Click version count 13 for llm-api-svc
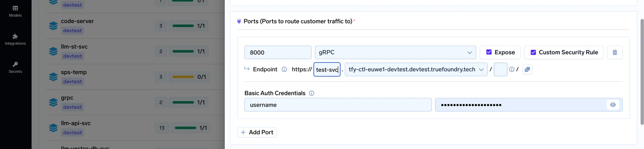 [x=162, y=128]
